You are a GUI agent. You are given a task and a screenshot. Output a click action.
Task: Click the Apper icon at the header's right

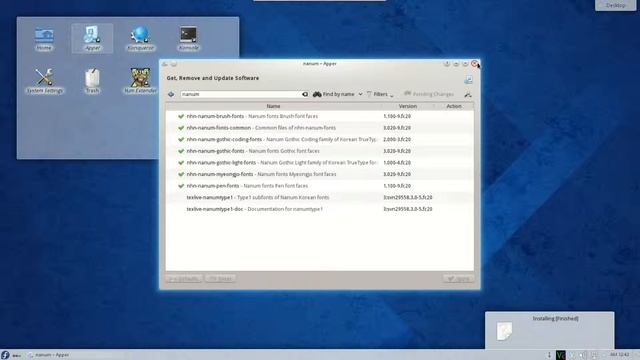[468, 80]
